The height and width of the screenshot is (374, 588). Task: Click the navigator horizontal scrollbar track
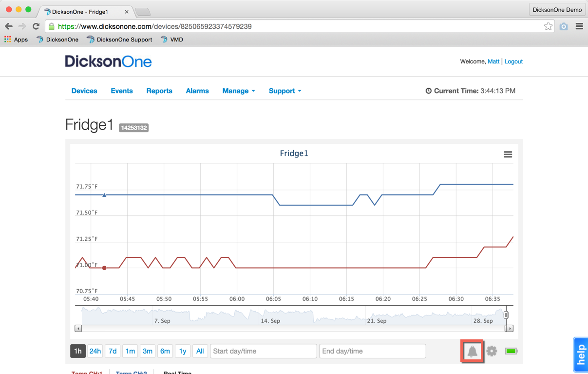click(x=294, y=329)
